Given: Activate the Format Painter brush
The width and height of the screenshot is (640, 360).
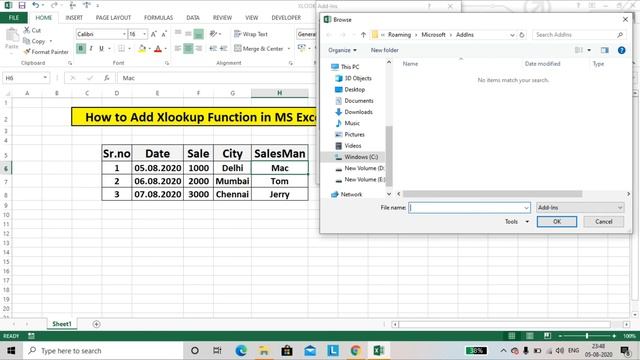Looking at the screenshot, I should pos(46,52).
